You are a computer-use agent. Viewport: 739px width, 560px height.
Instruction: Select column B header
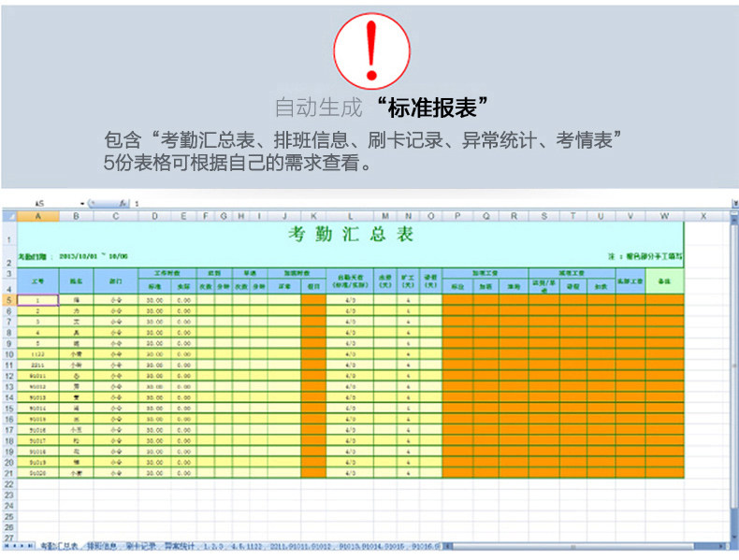tap(77, 216)
